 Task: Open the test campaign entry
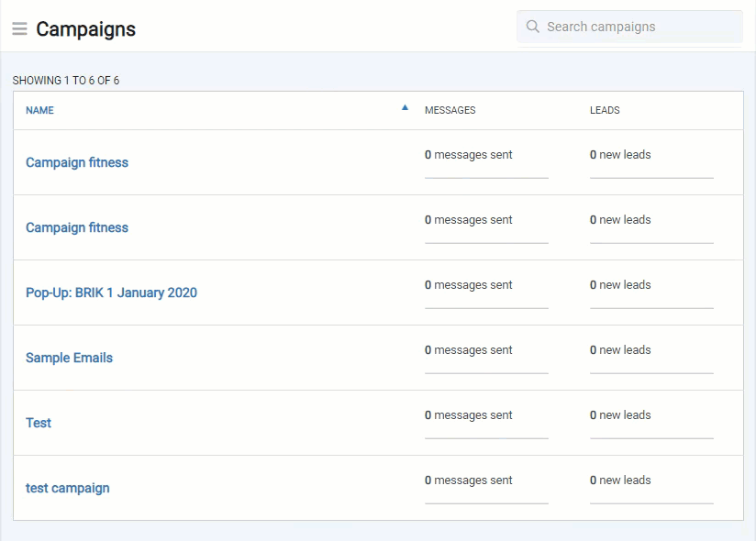(68, 488)
